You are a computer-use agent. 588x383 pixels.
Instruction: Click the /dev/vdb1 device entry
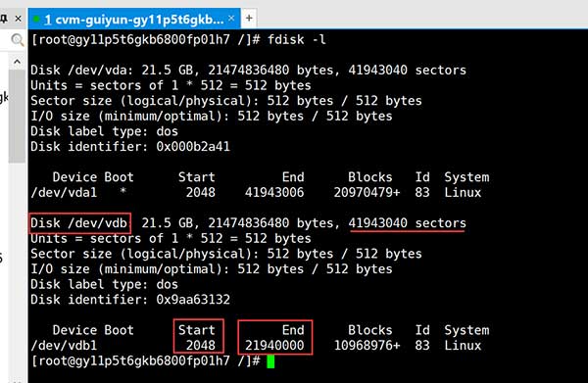point(64,345)
